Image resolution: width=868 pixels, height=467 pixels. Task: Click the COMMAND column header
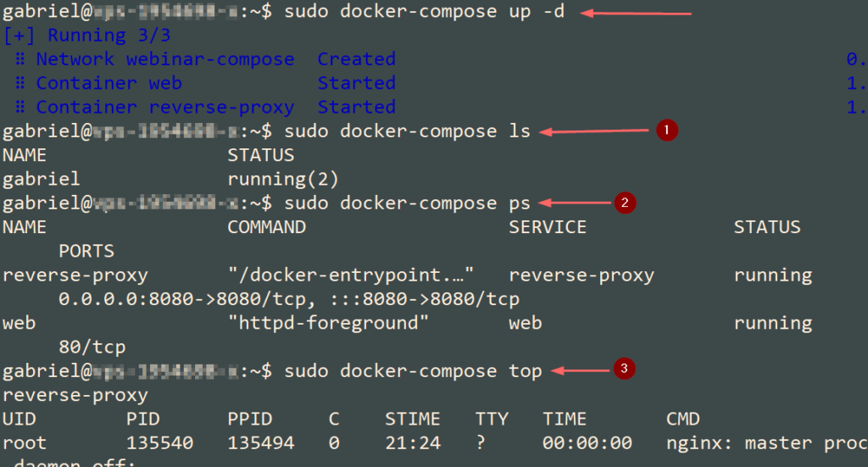click(x=266, y=227)
